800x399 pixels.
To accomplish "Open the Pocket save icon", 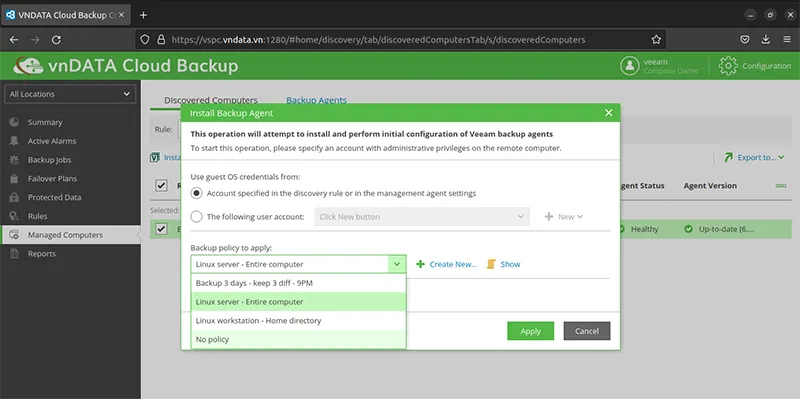I will 745,39.
